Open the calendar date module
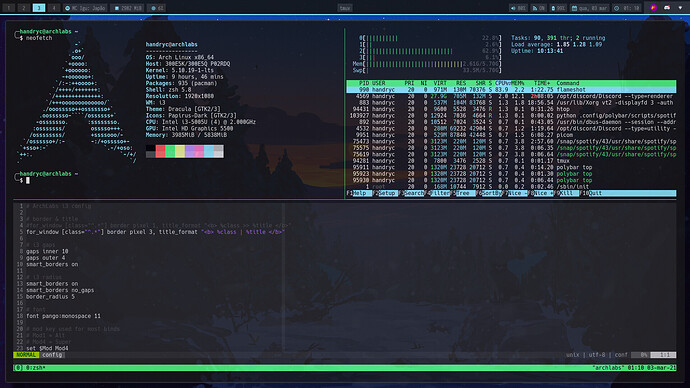The width and height of the screenshot is (690, 388). [x=589, y=8]
